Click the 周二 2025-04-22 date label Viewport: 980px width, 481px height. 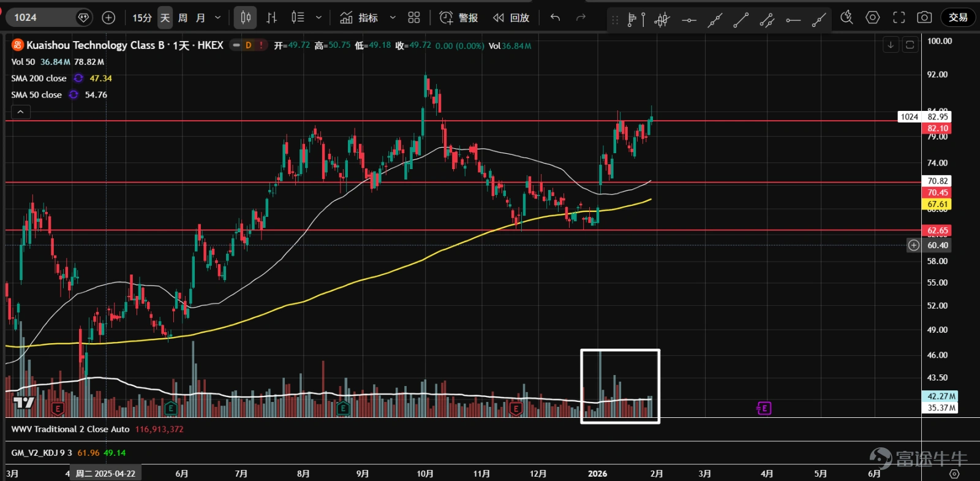point(105,474)
